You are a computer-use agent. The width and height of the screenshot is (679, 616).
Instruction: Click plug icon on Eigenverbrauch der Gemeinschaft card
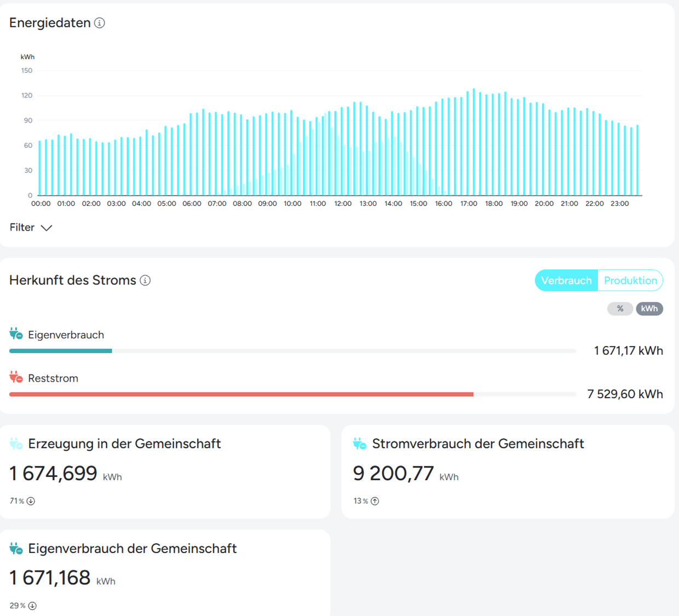[16, 548]
